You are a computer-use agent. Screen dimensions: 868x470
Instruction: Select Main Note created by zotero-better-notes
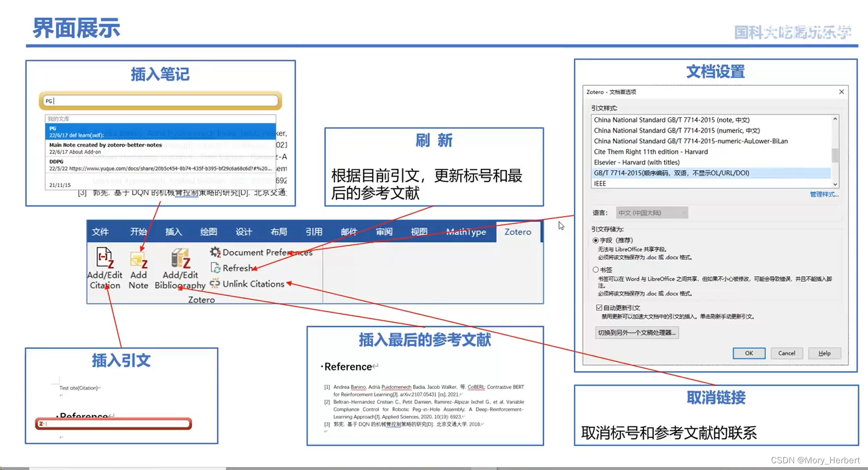160,149
